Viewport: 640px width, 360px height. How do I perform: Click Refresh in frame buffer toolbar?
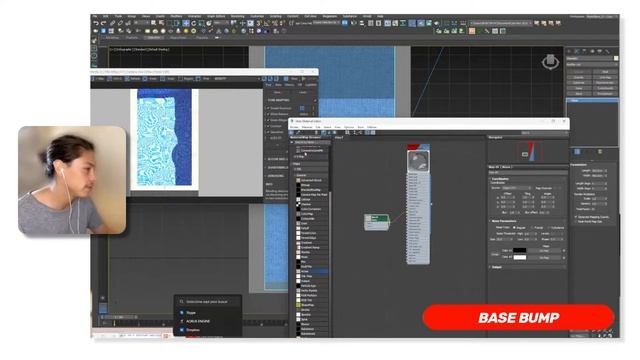[x=133, y=79]
